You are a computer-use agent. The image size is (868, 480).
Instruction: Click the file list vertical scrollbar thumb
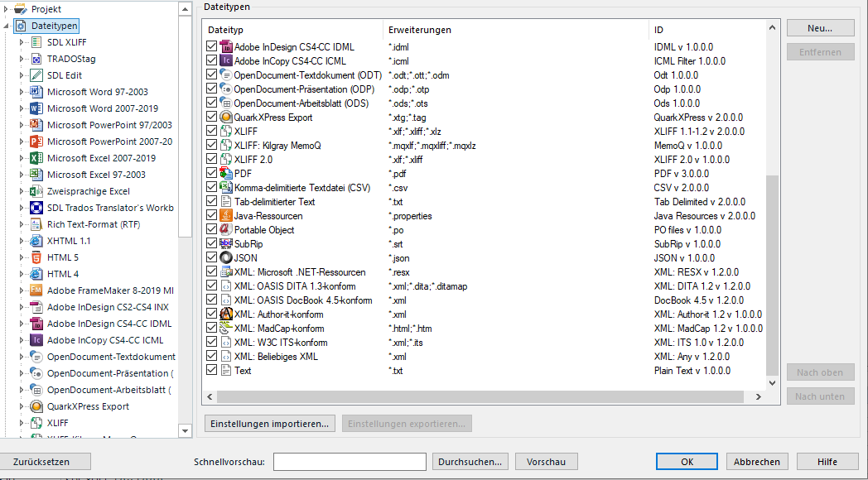772,275
